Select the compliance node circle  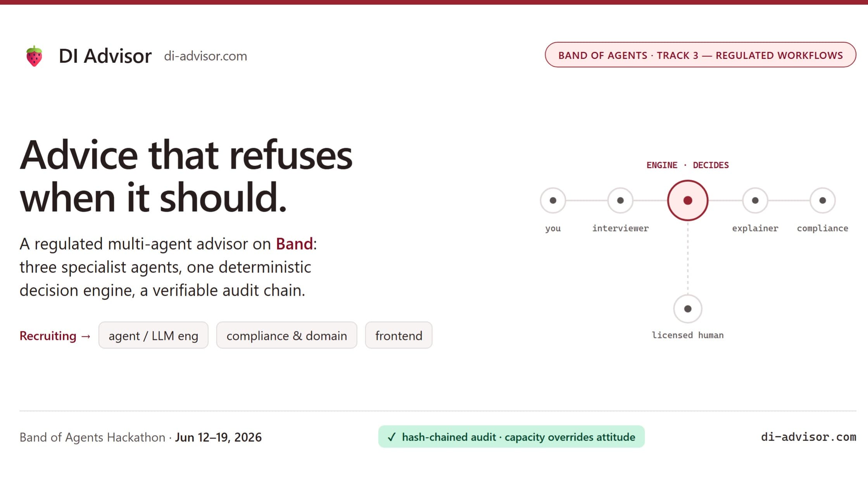(823, 200)
